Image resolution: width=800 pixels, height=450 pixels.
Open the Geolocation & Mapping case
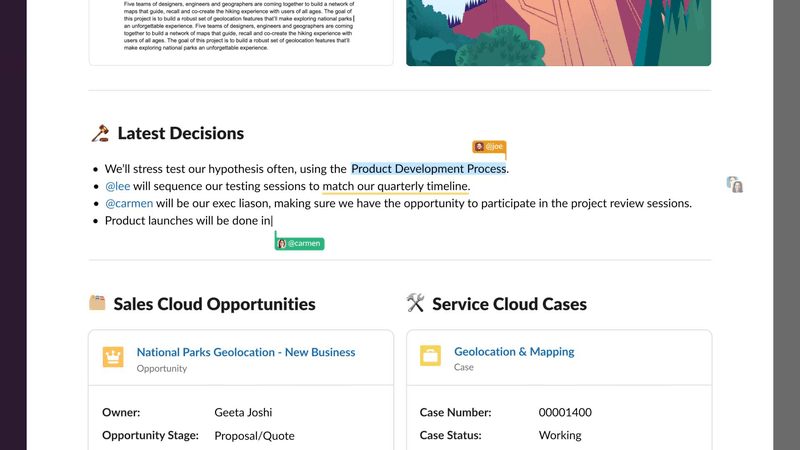[x=514, y=352]
